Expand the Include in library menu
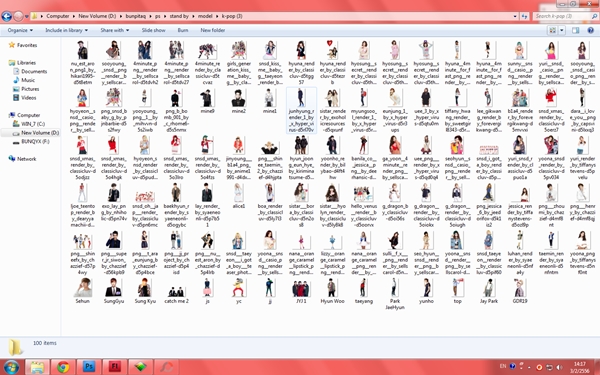This screenshot has width=600, height=375. (x=67, y=30)
